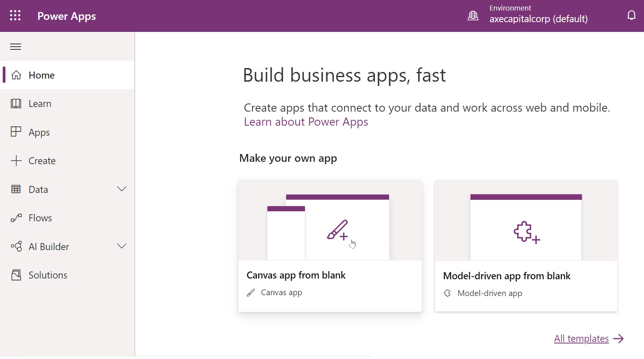Click the paintbrush plus icon on Canvas card
Viewport: 644px width, 359px height.
[338, 230]
